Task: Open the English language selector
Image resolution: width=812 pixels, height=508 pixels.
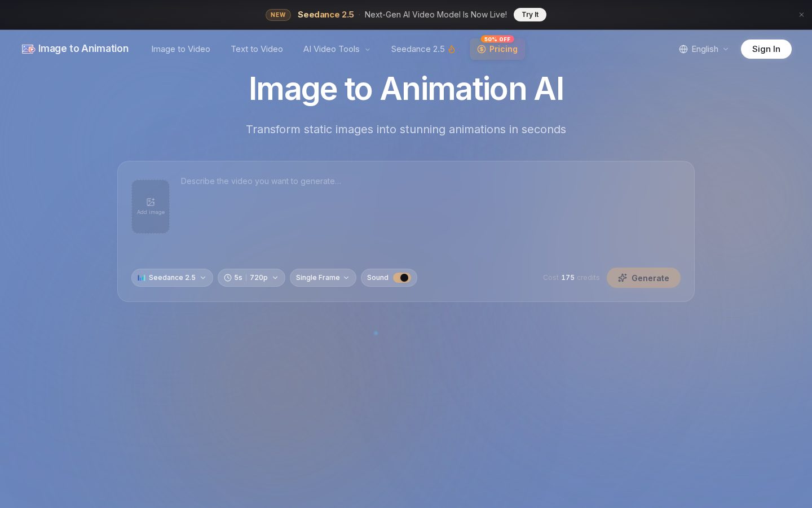Action: [704, 49]
